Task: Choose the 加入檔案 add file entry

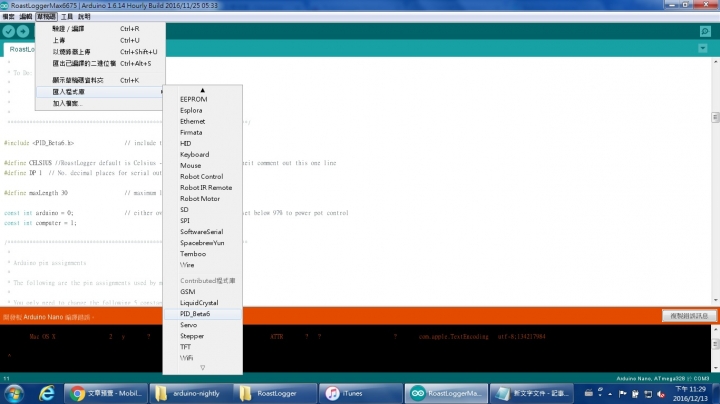Action: [100, 103]
